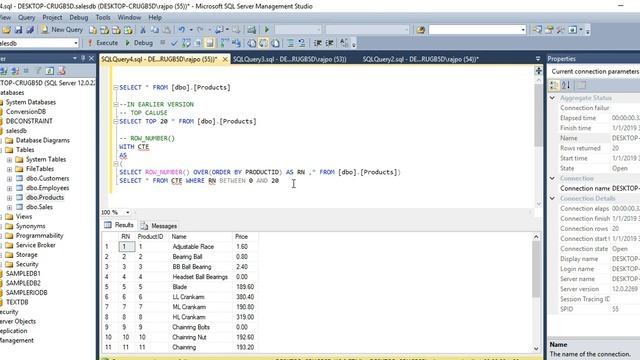Undo the last edit with the Undo icon
The width and height of the screenshot is (640, 360).
(181, 30)
